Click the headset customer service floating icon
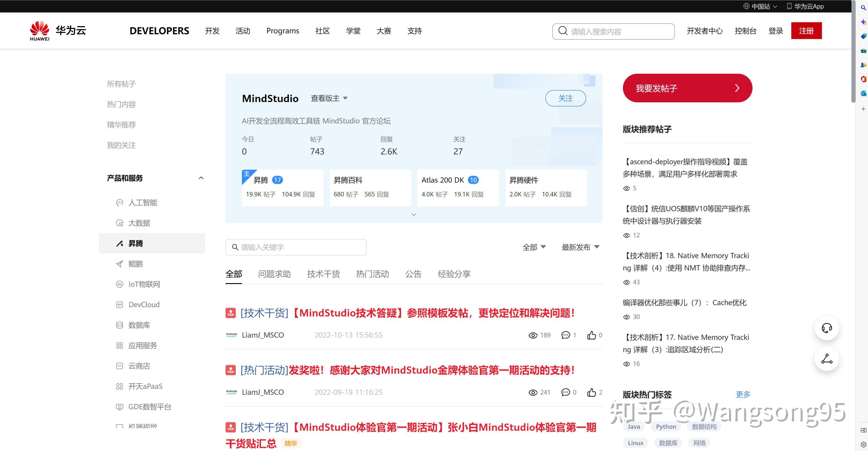Image resolution: width=868 pixels, height=451 pixels. (x=827, y=328)
